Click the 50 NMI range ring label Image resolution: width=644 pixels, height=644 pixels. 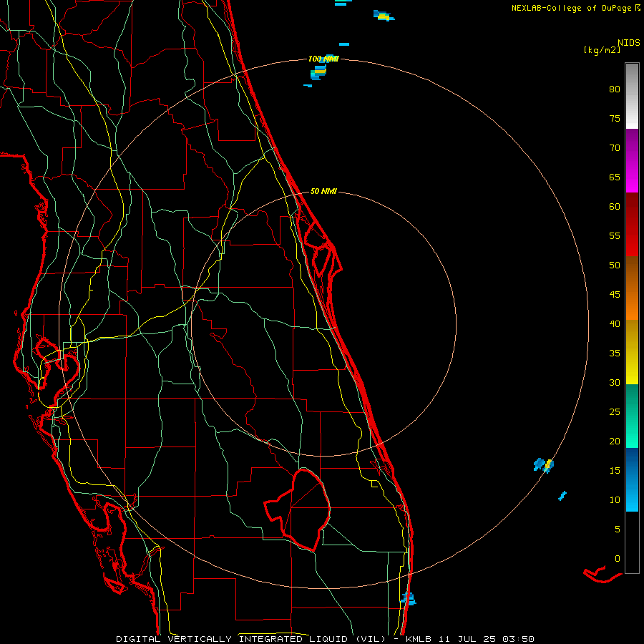tap(323, 191)
